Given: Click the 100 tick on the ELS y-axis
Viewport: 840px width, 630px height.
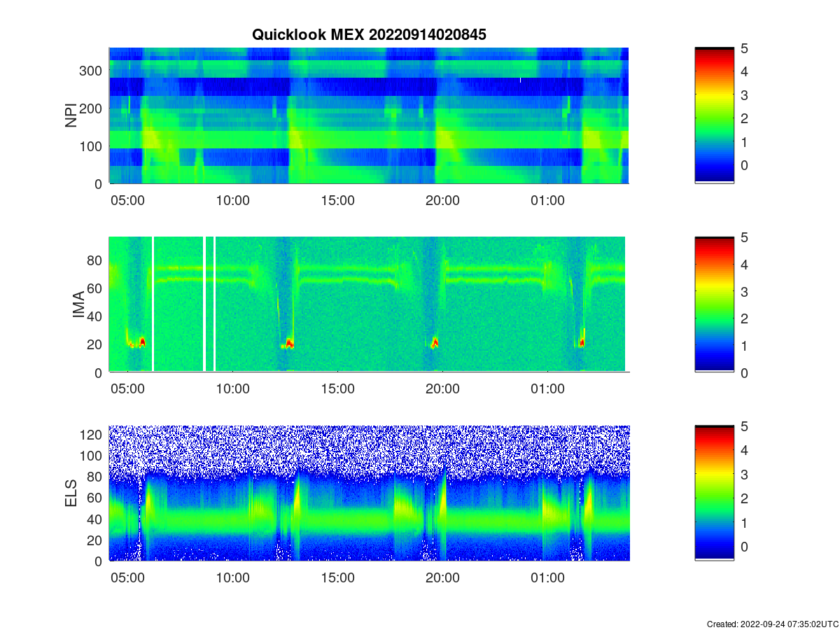Looking at the screenshot, I should (92, 456).
